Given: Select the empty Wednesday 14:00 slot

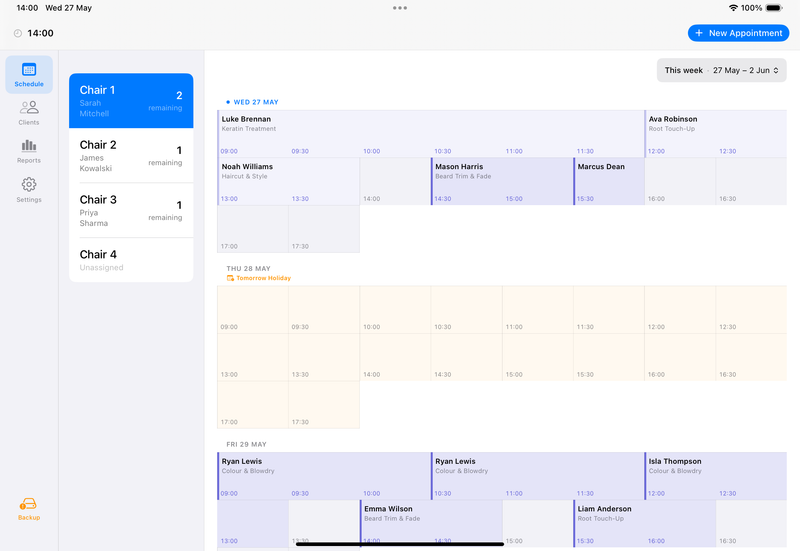Looking at the screenshot, I should pos(395,181).
